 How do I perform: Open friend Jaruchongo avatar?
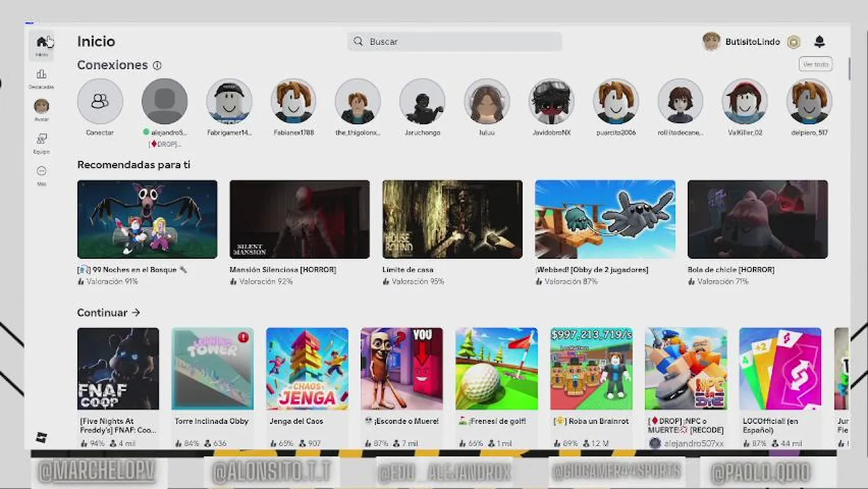pyautogui.click(x=422, y=101)
